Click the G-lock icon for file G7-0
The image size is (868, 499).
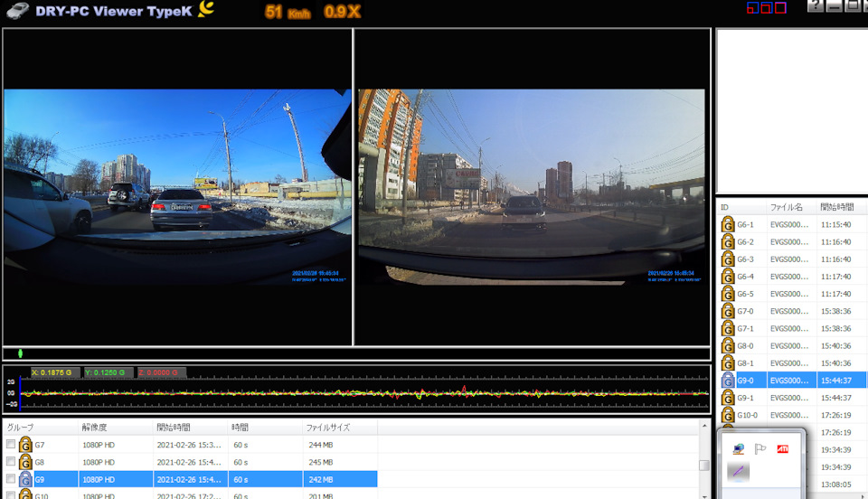727,311
